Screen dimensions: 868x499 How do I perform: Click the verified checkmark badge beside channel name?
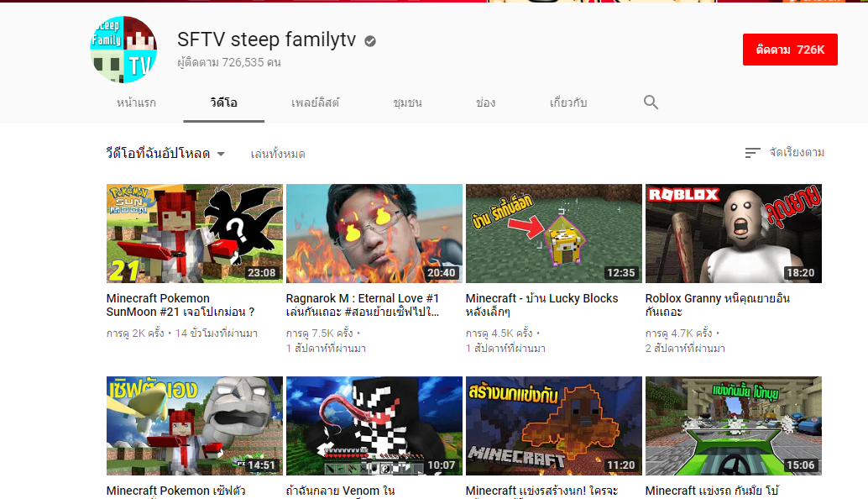(x=370, y=41)
